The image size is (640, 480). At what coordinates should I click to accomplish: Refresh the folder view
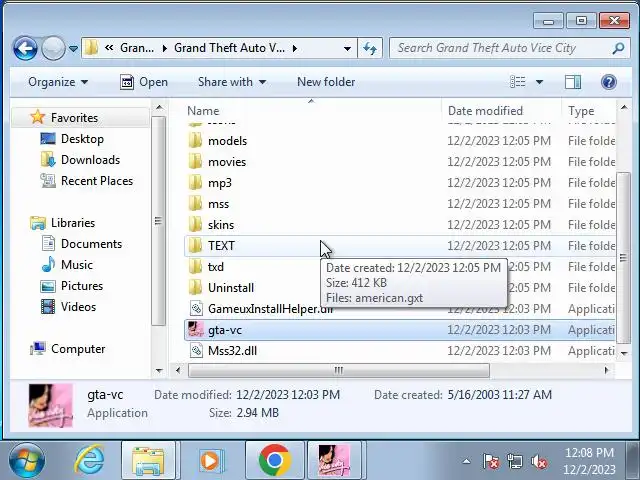tap(370, 49)
